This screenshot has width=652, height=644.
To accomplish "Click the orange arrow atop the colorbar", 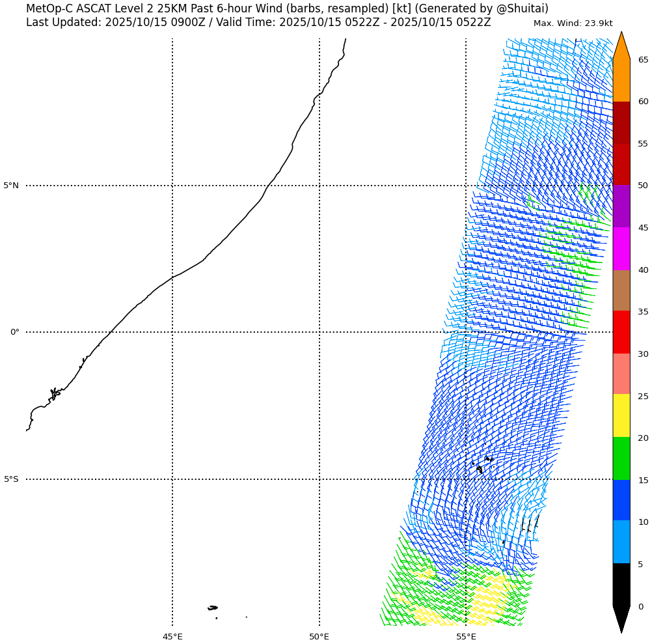I will point(621,47).
